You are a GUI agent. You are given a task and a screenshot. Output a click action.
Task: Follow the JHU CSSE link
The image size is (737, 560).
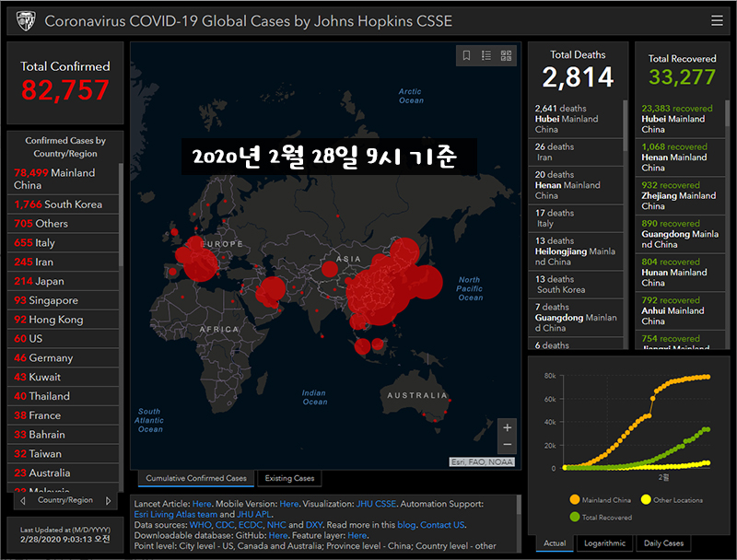[x=376, y=504]
